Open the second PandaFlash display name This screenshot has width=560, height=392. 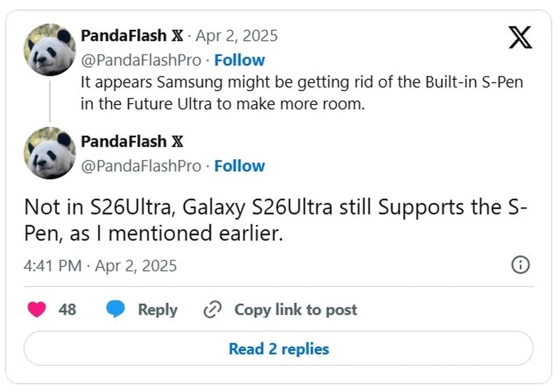(124, 141)
